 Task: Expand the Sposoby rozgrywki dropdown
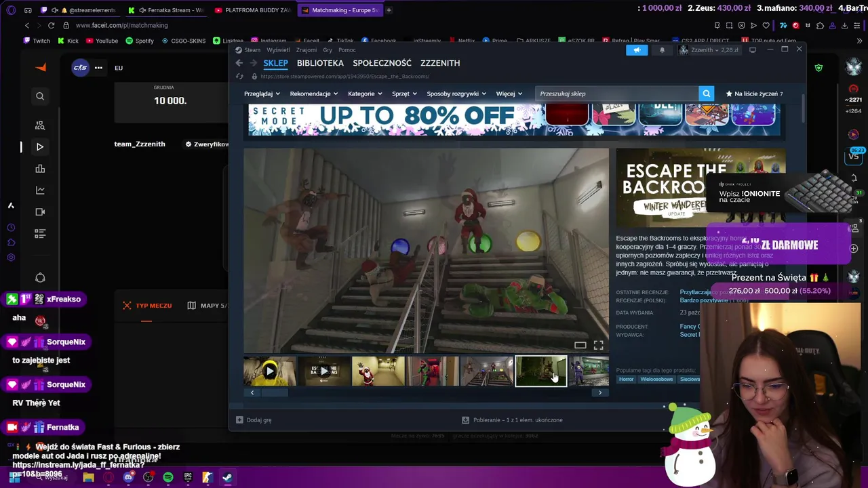coord(456,94)
